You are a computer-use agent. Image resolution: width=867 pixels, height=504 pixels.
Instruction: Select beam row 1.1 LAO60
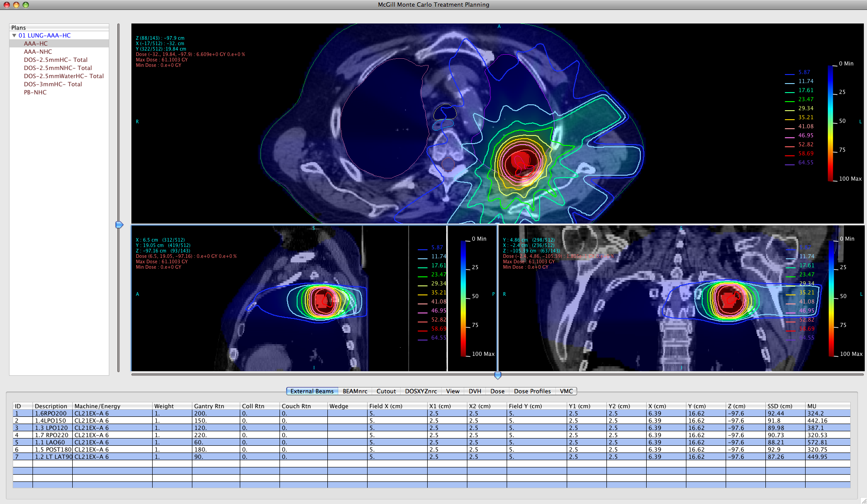(431, 442)
